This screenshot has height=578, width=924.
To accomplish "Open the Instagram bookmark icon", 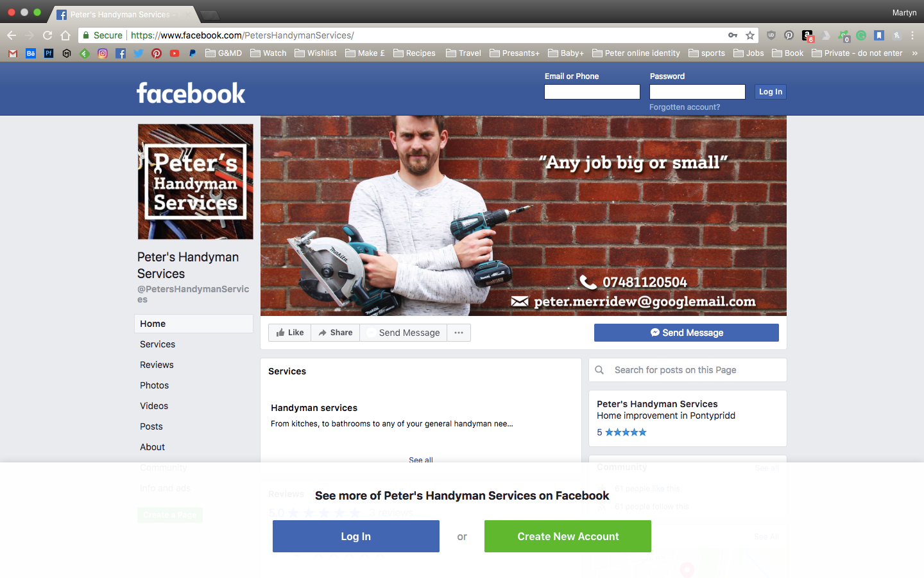I will (103, 53).
